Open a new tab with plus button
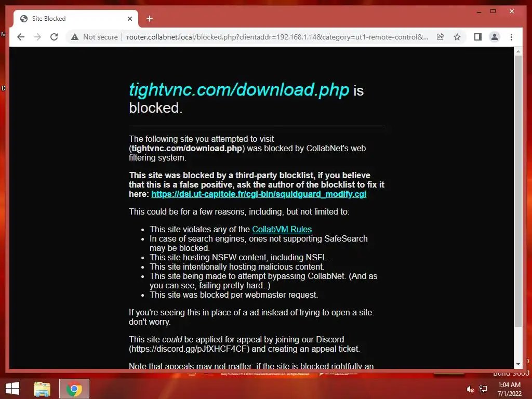532x399 pixels. pos(150,19)
